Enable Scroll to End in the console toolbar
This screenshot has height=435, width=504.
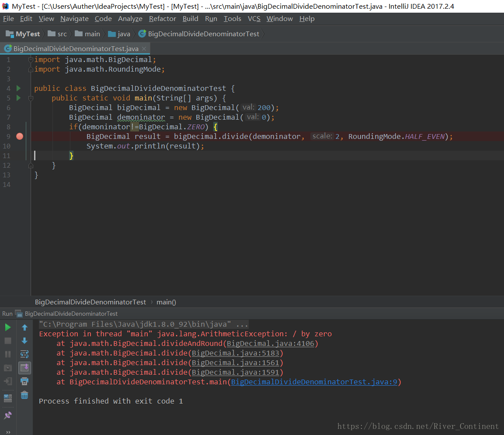24,367
